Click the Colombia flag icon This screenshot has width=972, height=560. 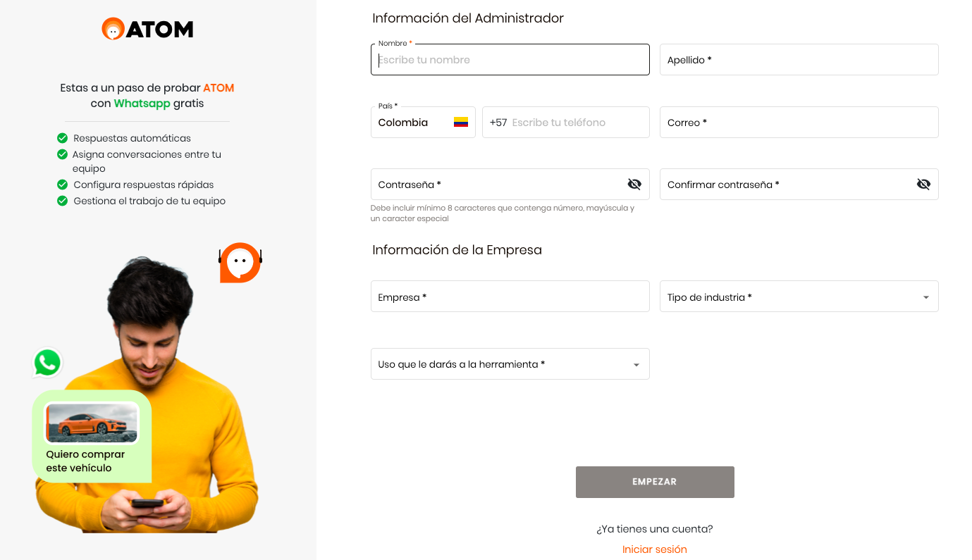(461, 123)
